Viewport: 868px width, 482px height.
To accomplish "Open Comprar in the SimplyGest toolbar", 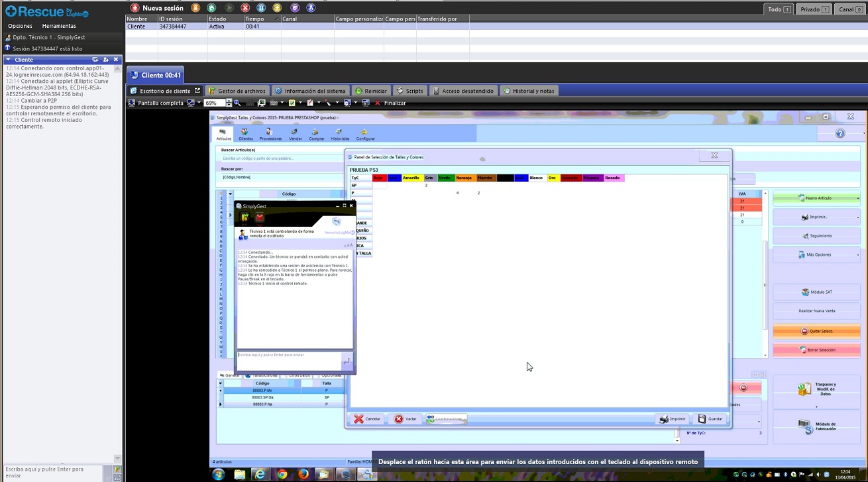I will [x=316, y=135].
